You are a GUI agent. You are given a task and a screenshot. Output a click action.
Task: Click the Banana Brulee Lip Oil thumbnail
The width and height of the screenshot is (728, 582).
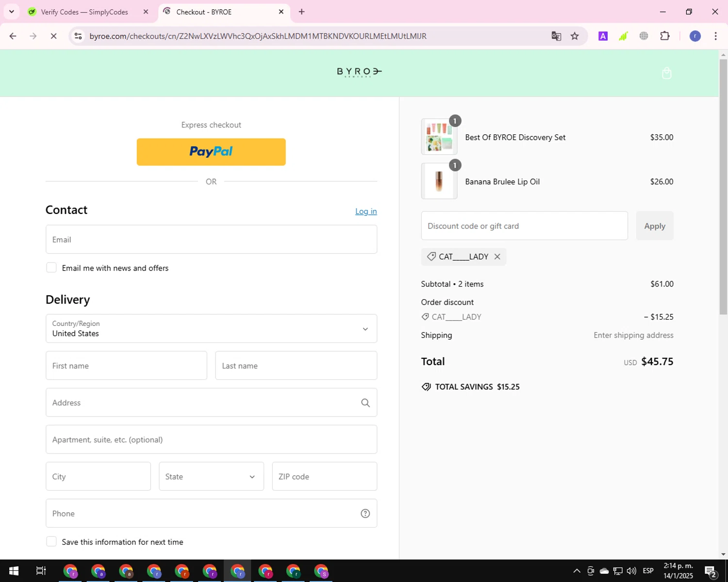point(439,181)
